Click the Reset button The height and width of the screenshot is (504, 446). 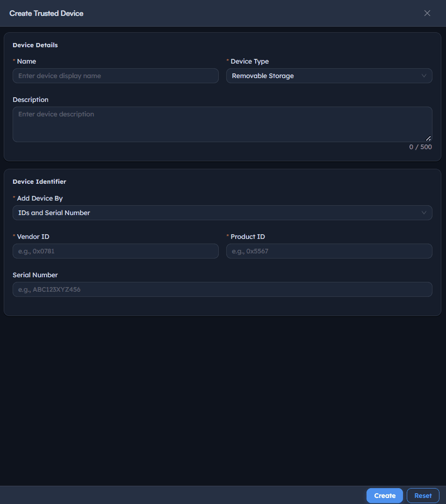[423, 496]
